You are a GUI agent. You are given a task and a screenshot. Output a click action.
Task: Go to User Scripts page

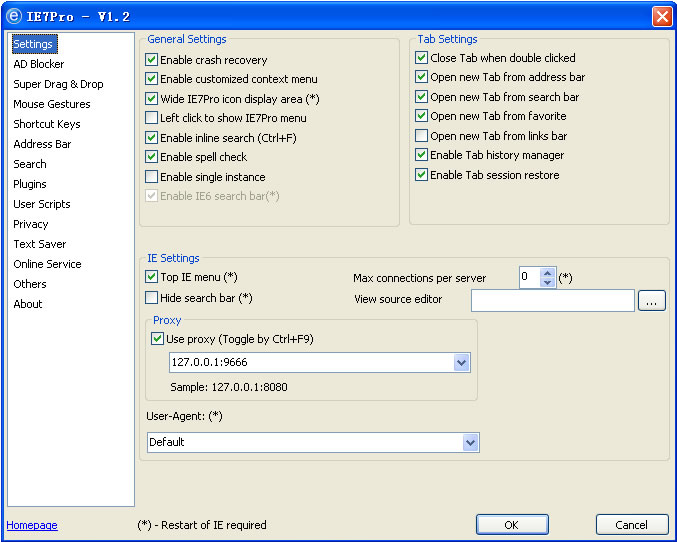coord(41,204)
